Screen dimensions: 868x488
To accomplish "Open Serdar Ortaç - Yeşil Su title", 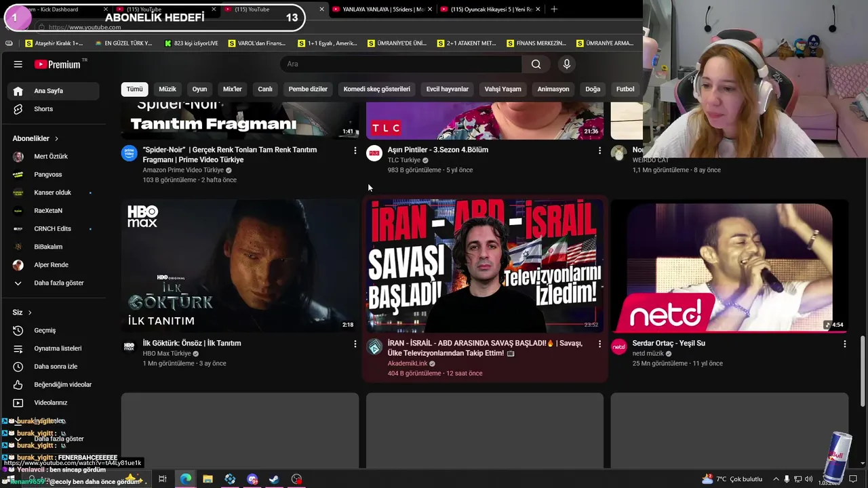I will (669, 344).
